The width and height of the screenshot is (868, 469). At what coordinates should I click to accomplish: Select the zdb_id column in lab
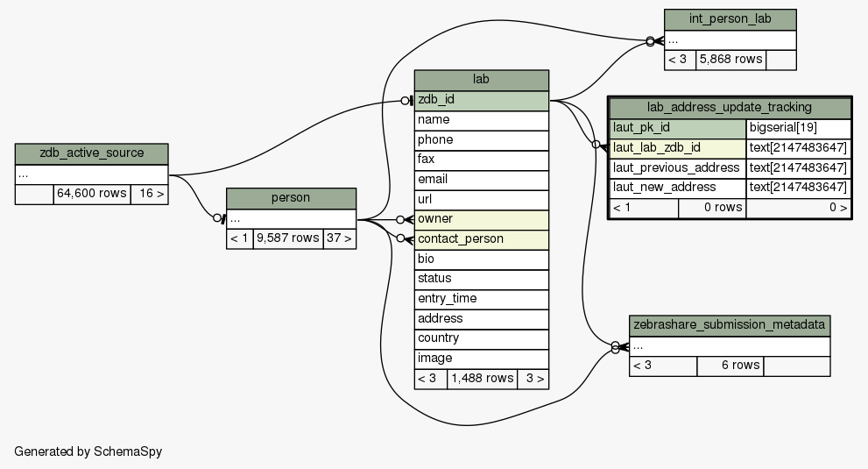pos(481,100)
